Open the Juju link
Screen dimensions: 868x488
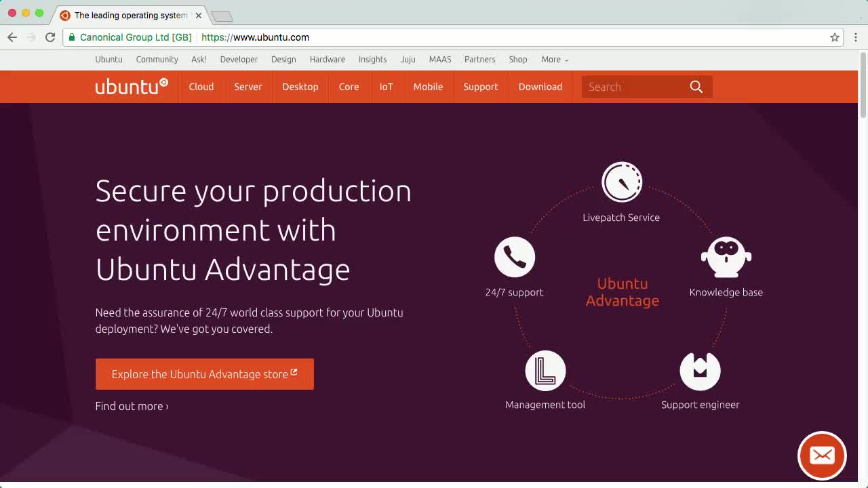coord(408,60)
